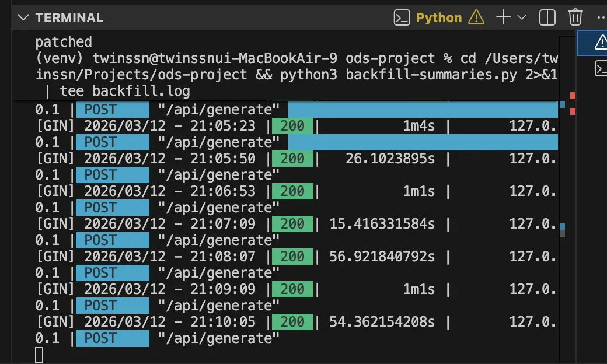
Task: Open the launch profile dropdown arrow
Action: (x=522, y=17)
